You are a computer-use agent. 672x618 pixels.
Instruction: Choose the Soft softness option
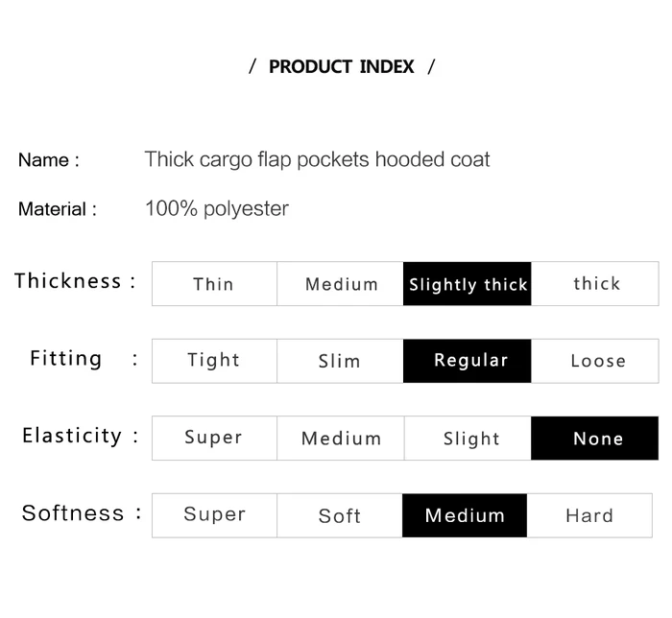point(340,515)
